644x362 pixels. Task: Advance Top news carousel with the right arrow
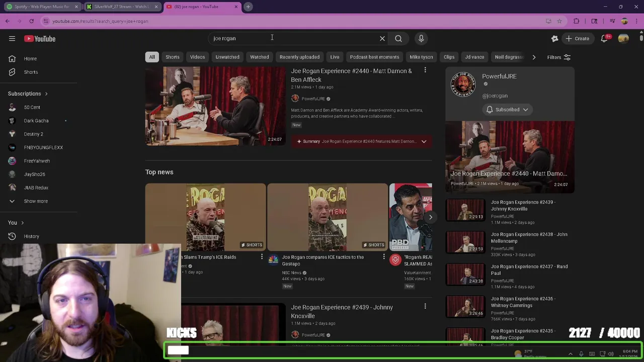430,217
